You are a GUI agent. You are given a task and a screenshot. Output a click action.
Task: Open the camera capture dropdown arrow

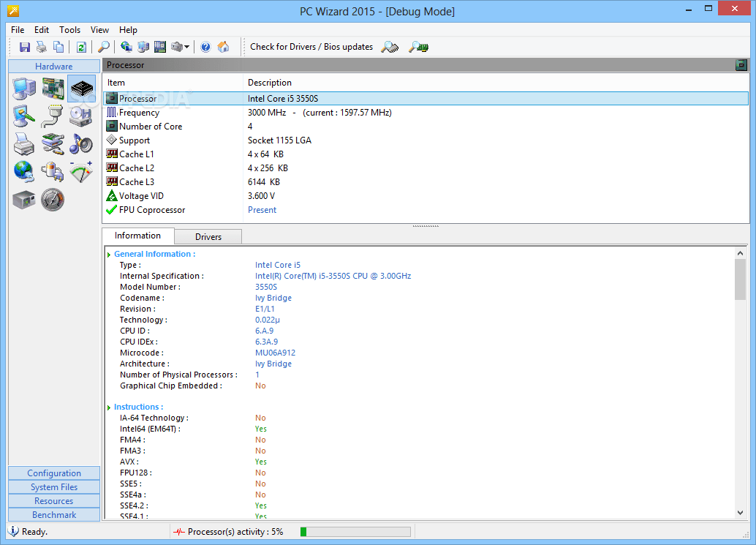[x=188, y=46]
